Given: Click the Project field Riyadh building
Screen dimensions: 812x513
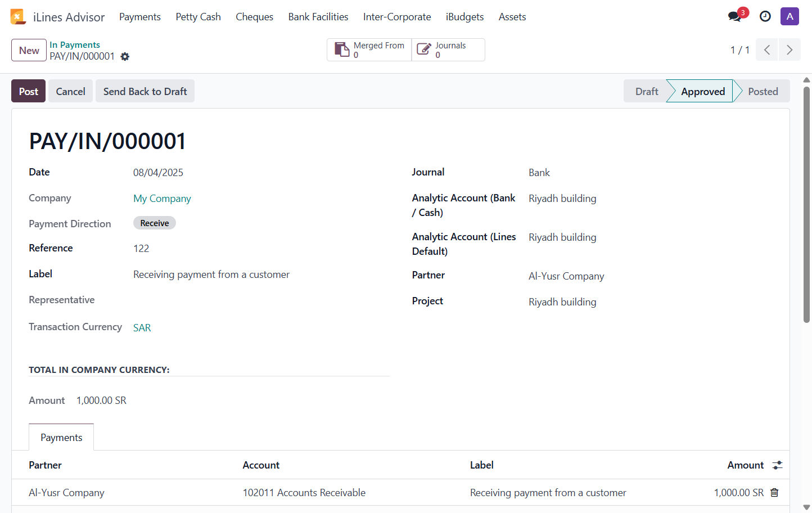Looking at the screenshot, I should 562,302.
